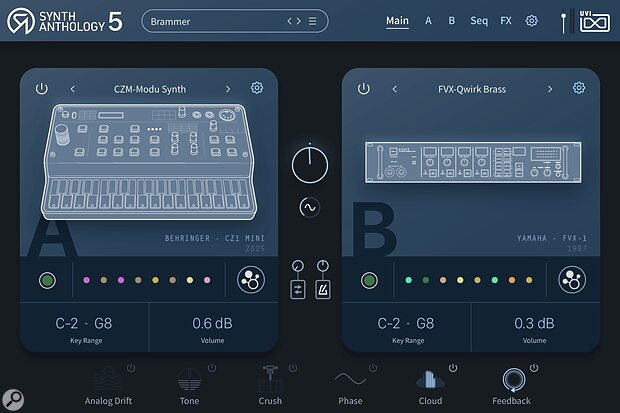This screenshot has width=620, height=413.
Task: Adjust the center A/B mix knob
Action: coord(310,164)
